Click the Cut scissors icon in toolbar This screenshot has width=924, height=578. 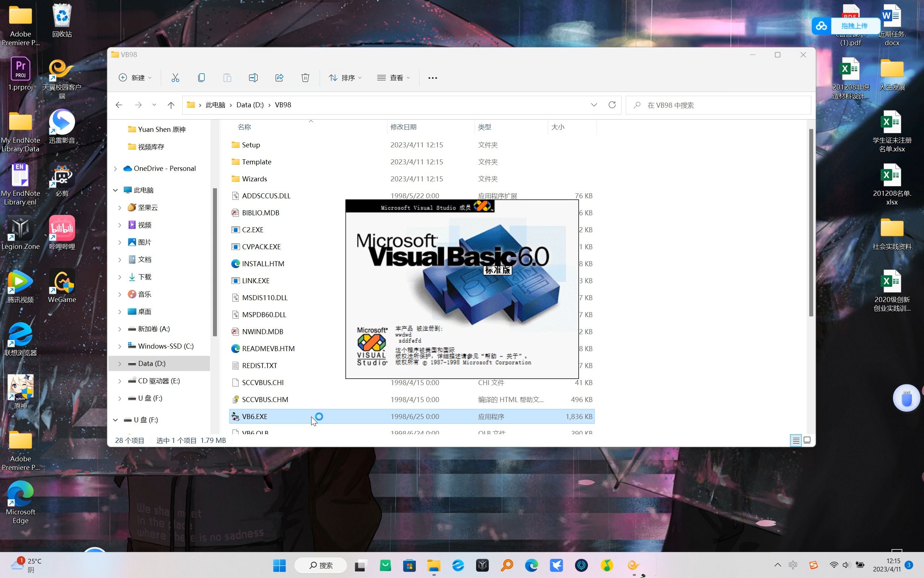175,78
